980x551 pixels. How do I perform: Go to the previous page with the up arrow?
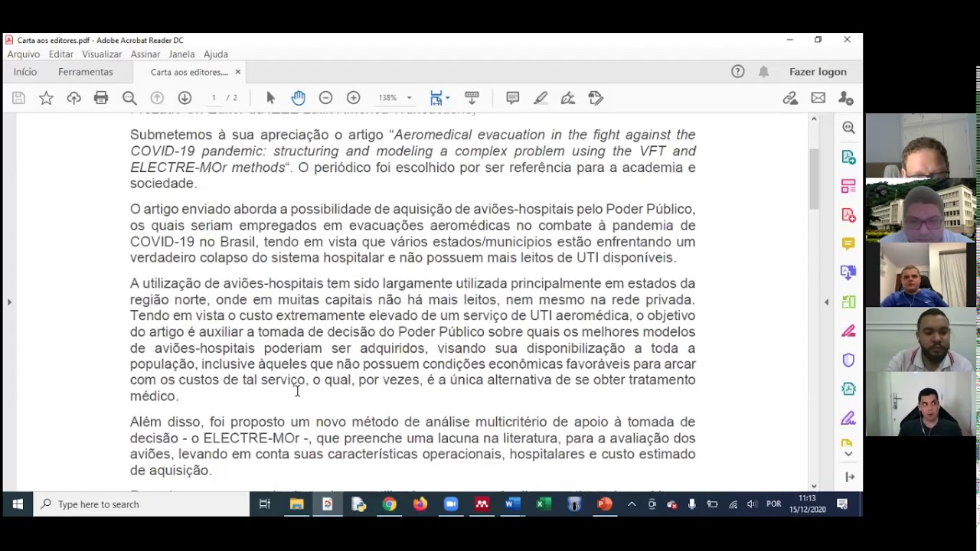coord(157,98)
